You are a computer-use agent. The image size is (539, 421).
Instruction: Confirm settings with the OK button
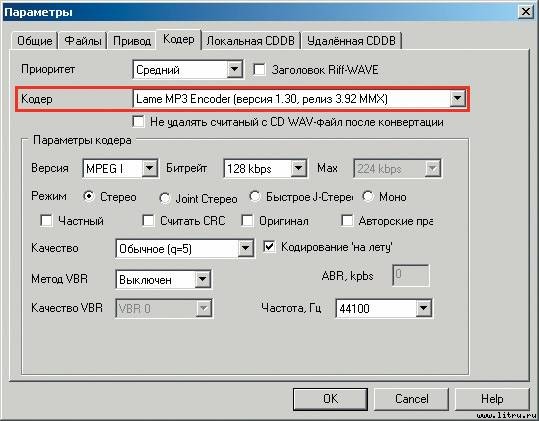click(330, 399)
